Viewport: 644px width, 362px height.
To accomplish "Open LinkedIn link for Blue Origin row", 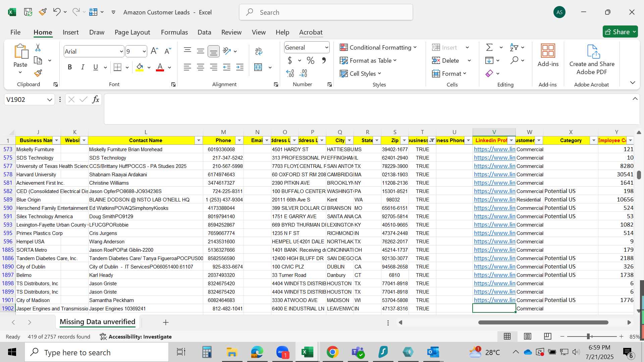I will (494, 199).
